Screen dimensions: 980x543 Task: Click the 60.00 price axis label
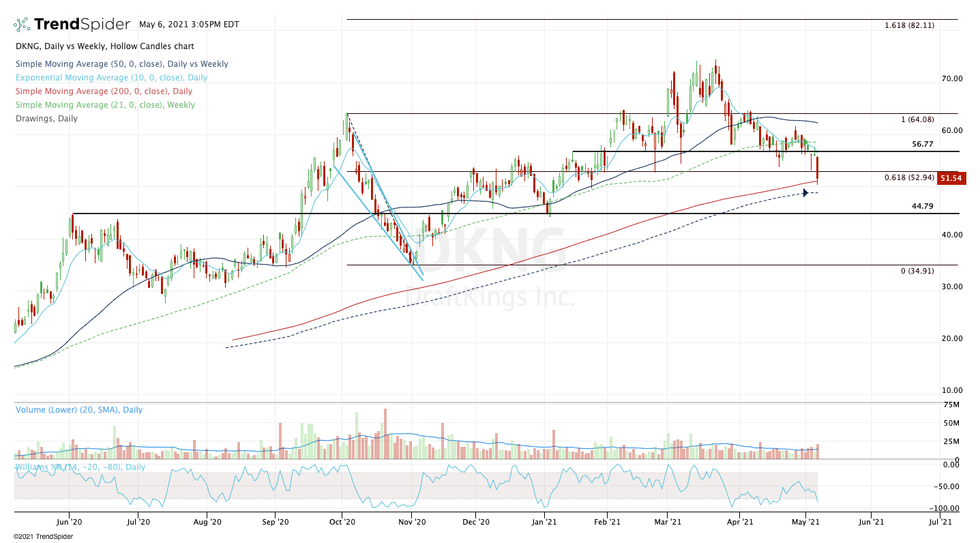[x=952, y=130]
